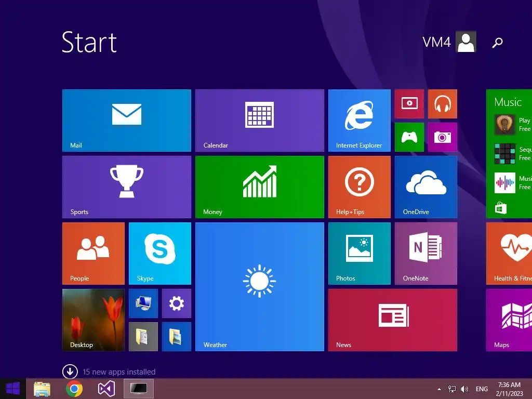Click the search magnifier icon
The width and height of the screenshot is (532, 399).
(497, 43)
